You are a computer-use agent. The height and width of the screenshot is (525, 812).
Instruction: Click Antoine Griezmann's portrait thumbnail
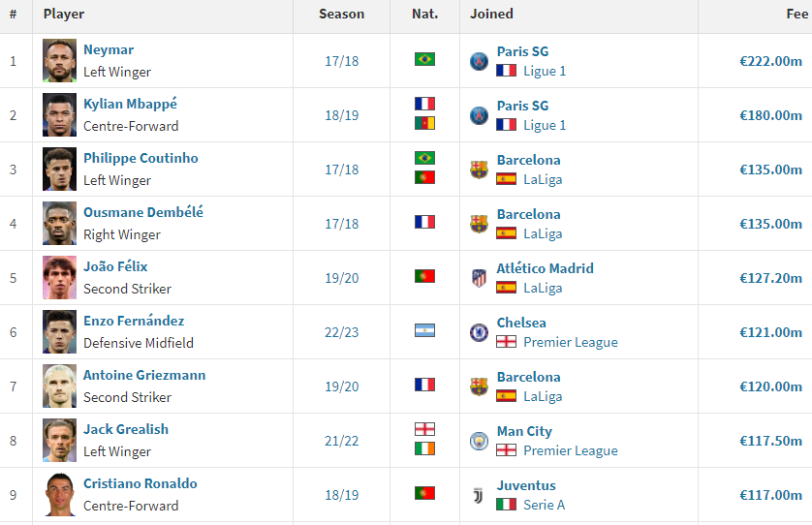click(59, 386)
